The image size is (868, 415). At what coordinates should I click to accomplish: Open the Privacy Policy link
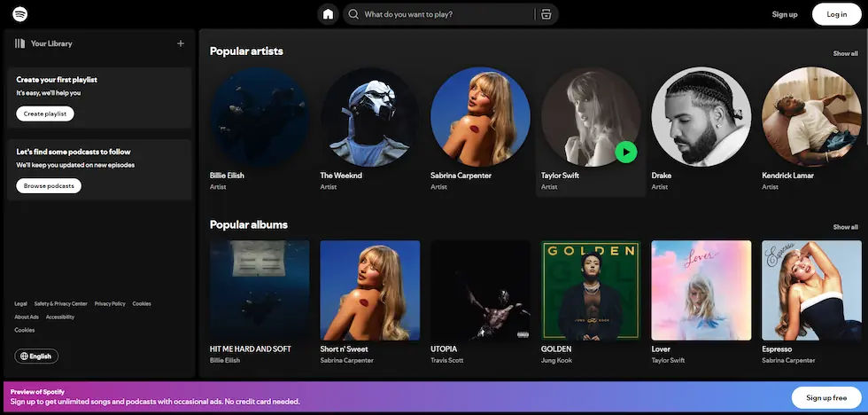(x=110, y=303)
